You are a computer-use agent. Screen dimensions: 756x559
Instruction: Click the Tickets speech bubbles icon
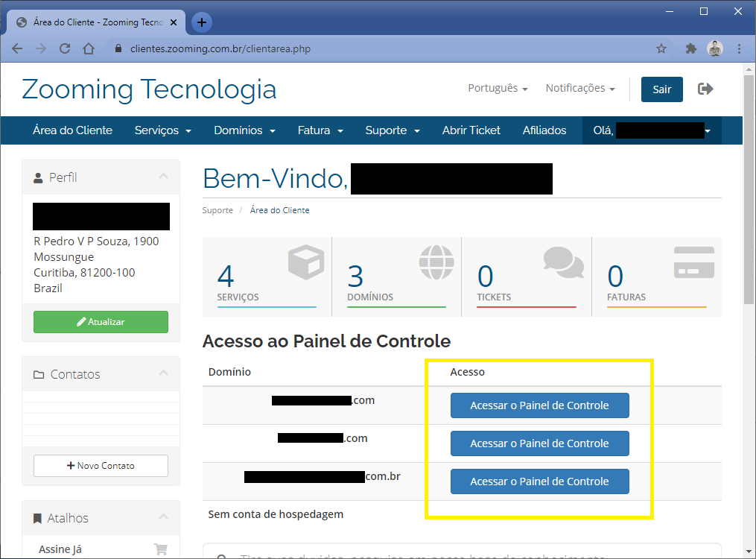pos(564,262)
